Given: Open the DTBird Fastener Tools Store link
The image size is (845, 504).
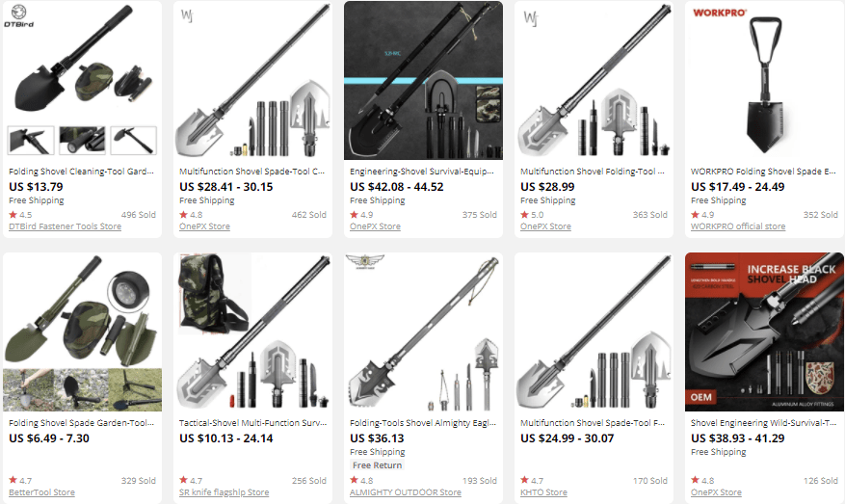Looking at the screenshot, I should (65, 226).
